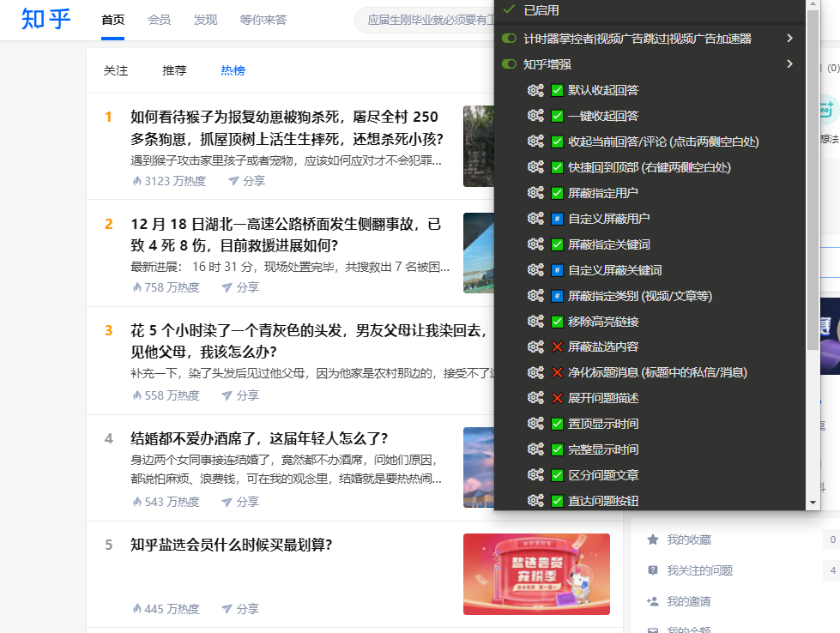Viewport: 840px width, 633px height.
Task: Open the 办酒席 question thumbnail
Action: coord(479,467)
